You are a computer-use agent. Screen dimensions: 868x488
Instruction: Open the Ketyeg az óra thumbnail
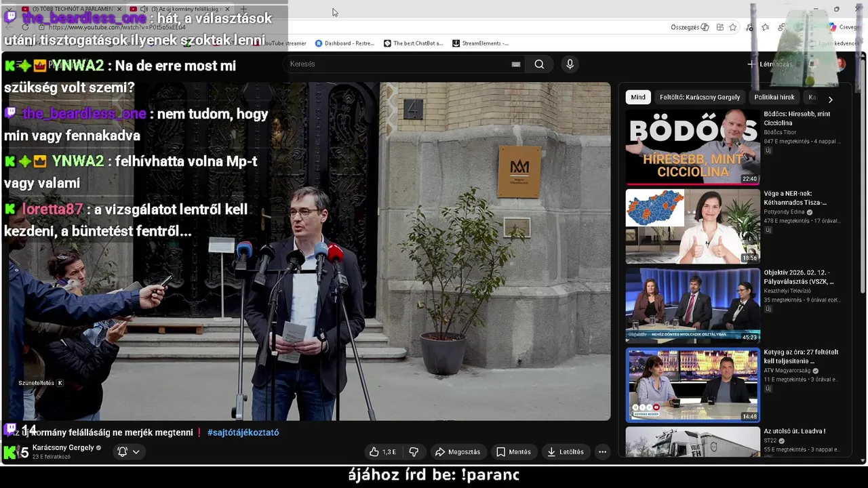[692, 385]
